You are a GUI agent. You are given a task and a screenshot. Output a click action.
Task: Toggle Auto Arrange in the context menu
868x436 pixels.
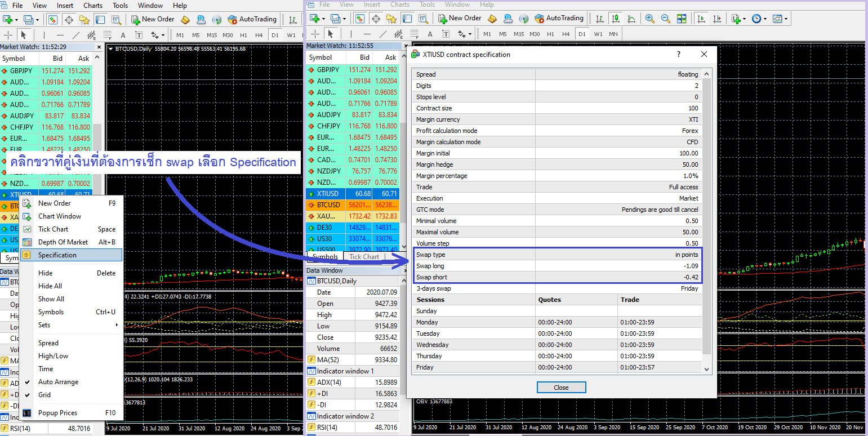pos(58,382)
